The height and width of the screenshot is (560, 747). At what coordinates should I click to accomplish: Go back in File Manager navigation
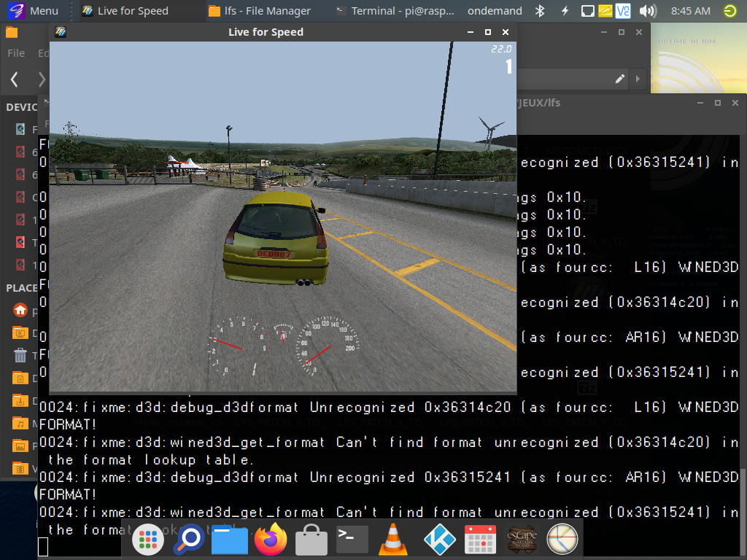[15, 79]
